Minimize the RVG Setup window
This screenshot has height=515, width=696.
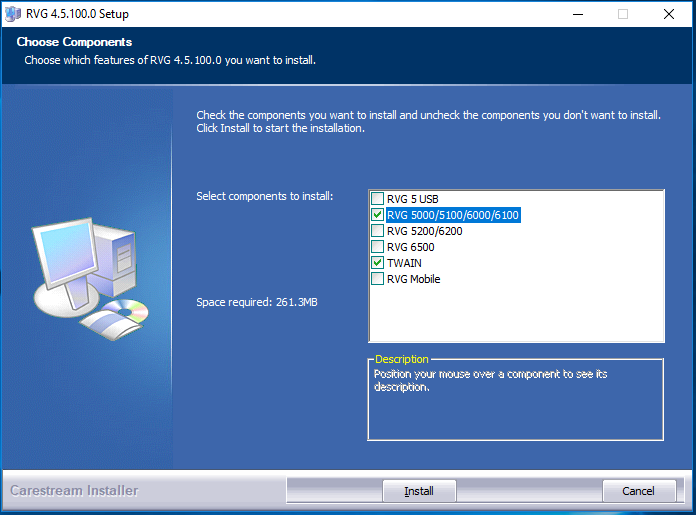[577, 14]
